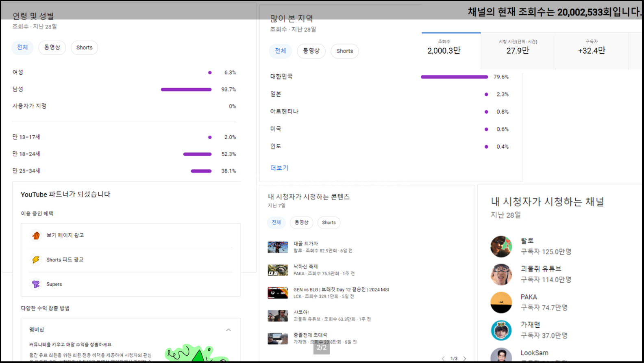
Task: Click the 만 18–24세 52.3% bar
Action: [198, 154]
